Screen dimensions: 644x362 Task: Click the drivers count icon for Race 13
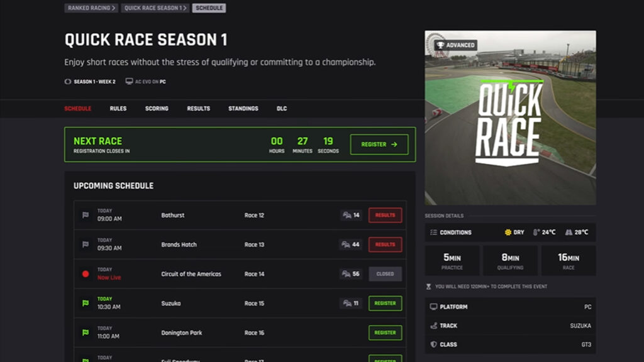click(346, 244)
